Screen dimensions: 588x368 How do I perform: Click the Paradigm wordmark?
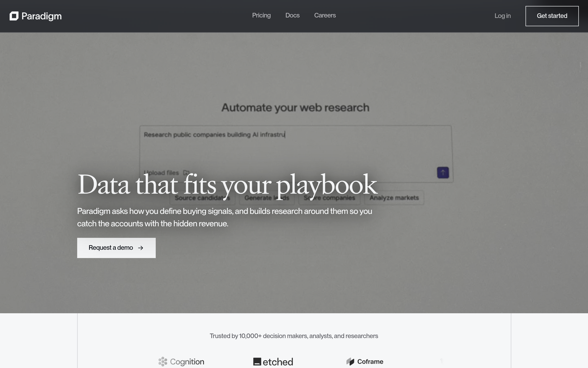point(42,16)
